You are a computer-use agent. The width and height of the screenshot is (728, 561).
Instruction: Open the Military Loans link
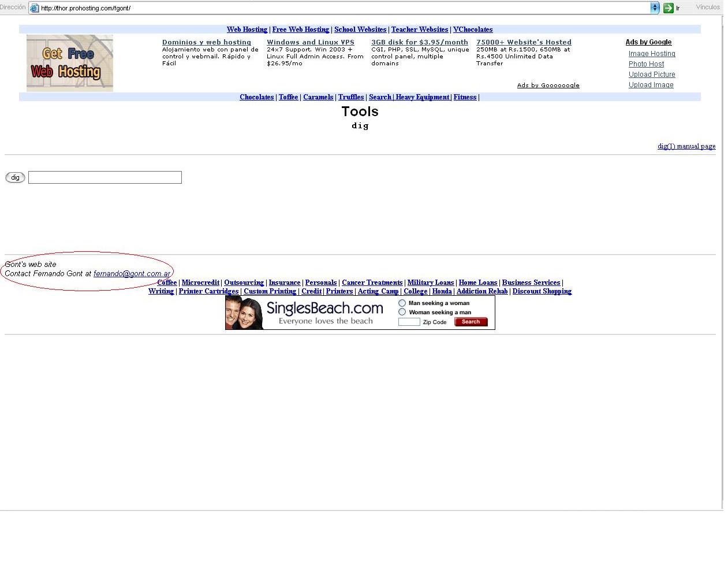pos(430,283)
